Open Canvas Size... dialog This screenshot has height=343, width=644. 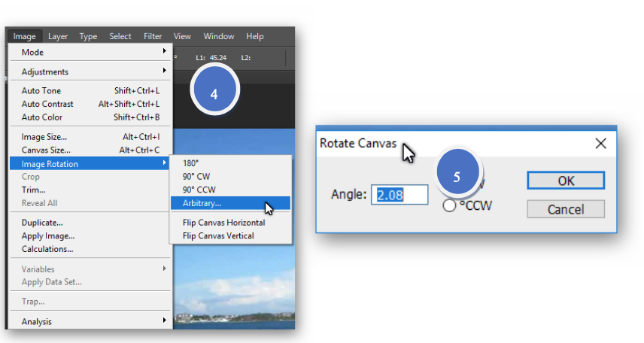click(x=47, y=150)
